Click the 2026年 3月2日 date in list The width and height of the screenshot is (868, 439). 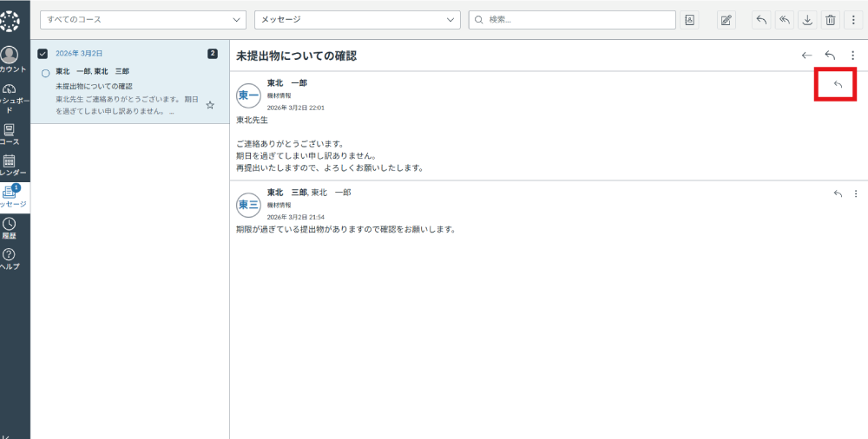coord(79,54)
